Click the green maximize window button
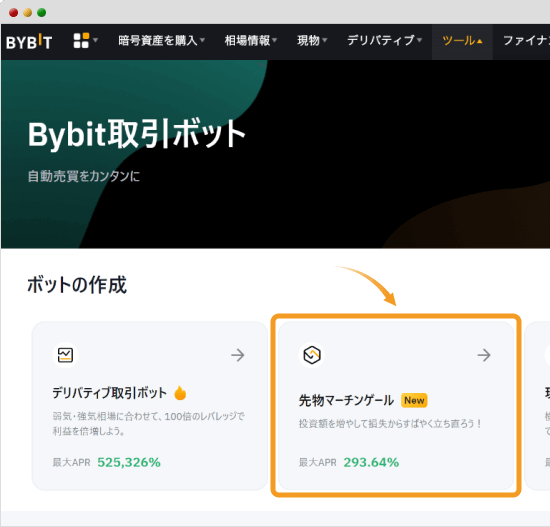550x527 pixels. pyautogui.click(x=42, y=13)
